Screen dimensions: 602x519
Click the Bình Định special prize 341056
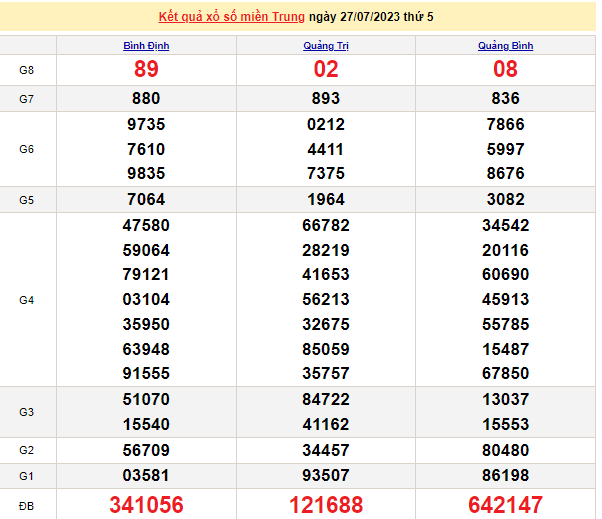(146, 505)
